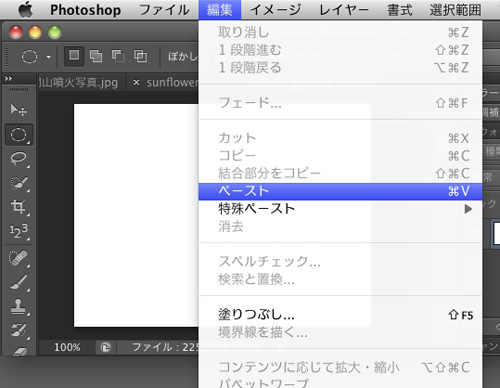Select the Spot Healing Brush tool
This screenshot has height=388, width=500.
click(x=19, y=258)
